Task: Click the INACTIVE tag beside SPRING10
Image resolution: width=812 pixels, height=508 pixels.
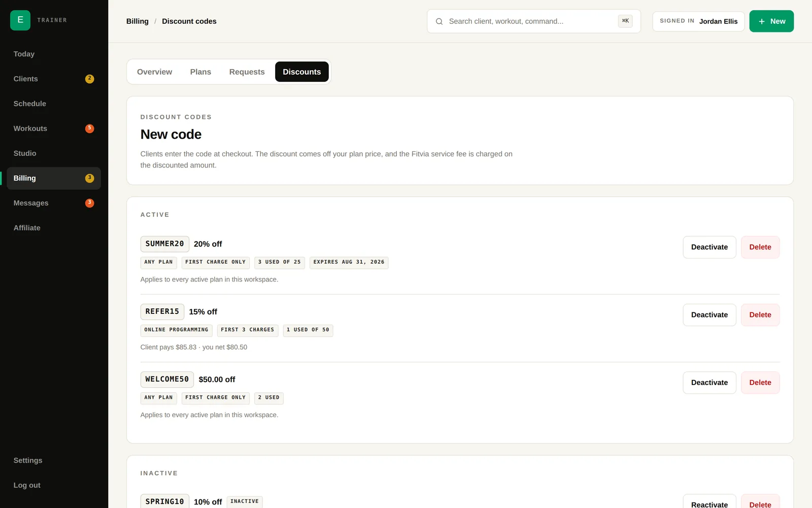Action: pos(245,501)
